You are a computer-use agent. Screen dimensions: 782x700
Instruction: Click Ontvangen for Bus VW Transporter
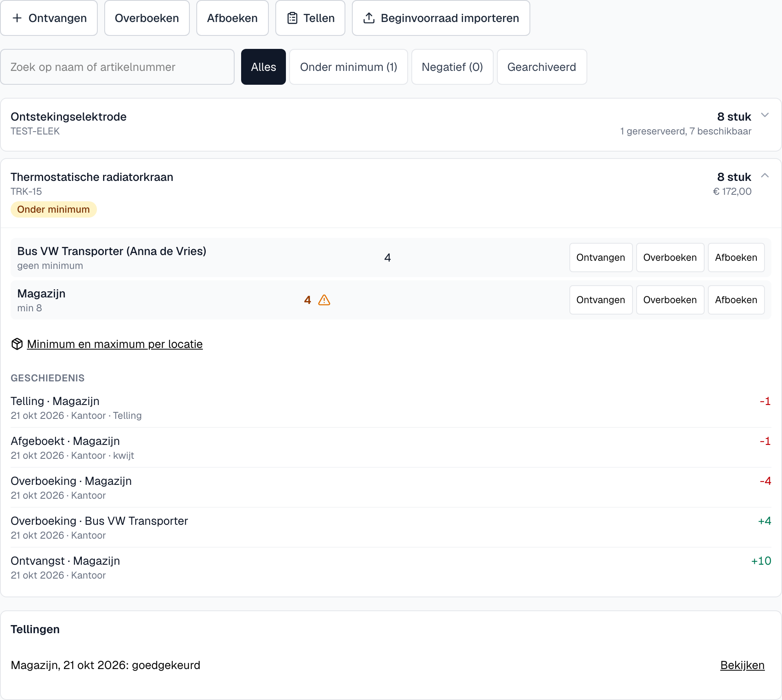(601, 258)
